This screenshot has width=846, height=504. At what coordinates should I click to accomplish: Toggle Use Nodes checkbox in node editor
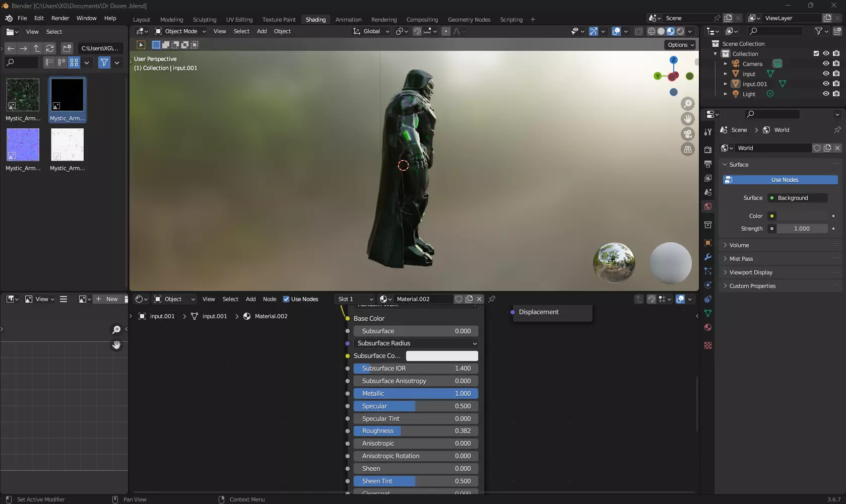tap(286, 299)
